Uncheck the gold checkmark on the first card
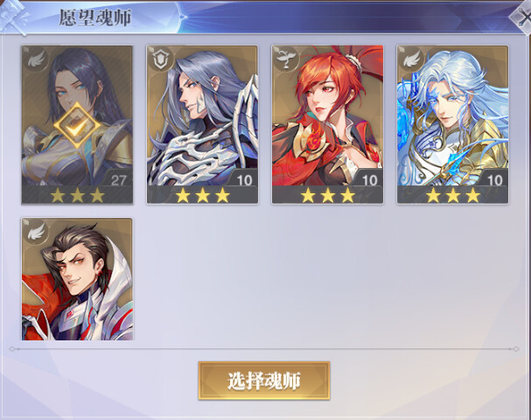This screenshot has height=420, width=531. click(77, 125)
